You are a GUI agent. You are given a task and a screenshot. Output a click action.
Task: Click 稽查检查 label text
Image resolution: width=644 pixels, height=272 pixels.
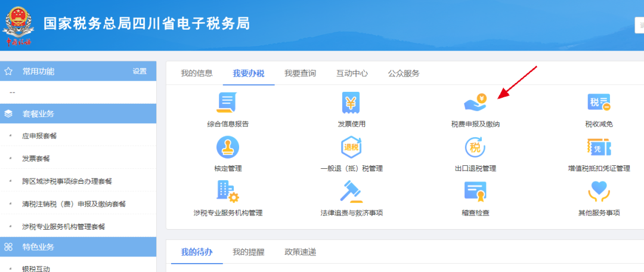pos(475,213)
